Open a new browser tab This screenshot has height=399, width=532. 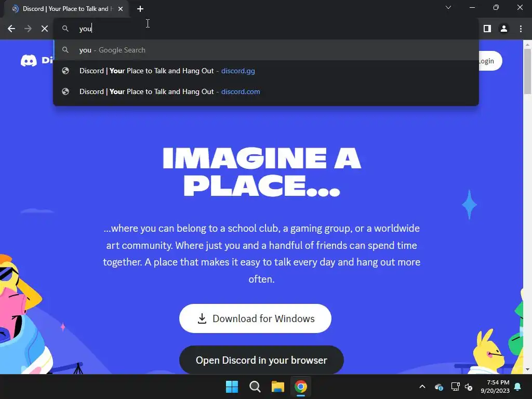(140, 9)
